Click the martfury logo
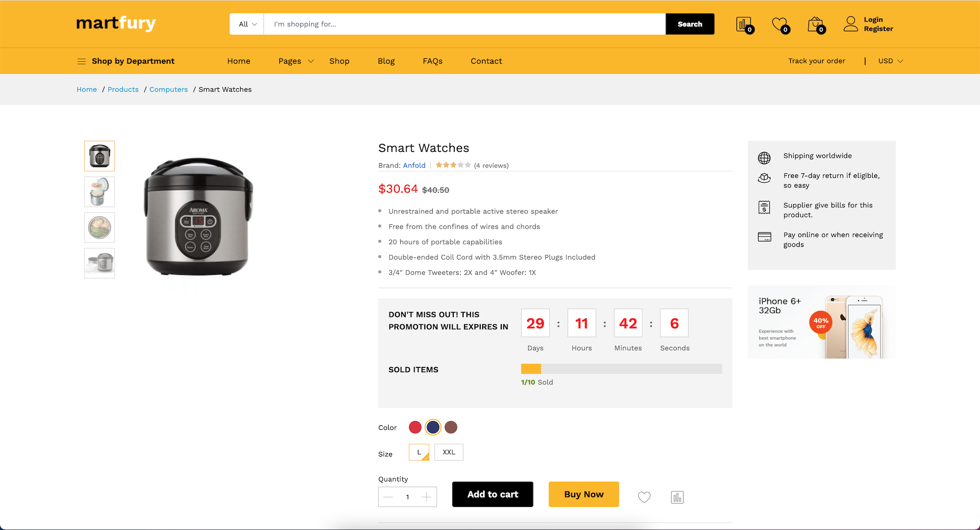The width and height of the screenshot is (980, 530). coord(116,23)
